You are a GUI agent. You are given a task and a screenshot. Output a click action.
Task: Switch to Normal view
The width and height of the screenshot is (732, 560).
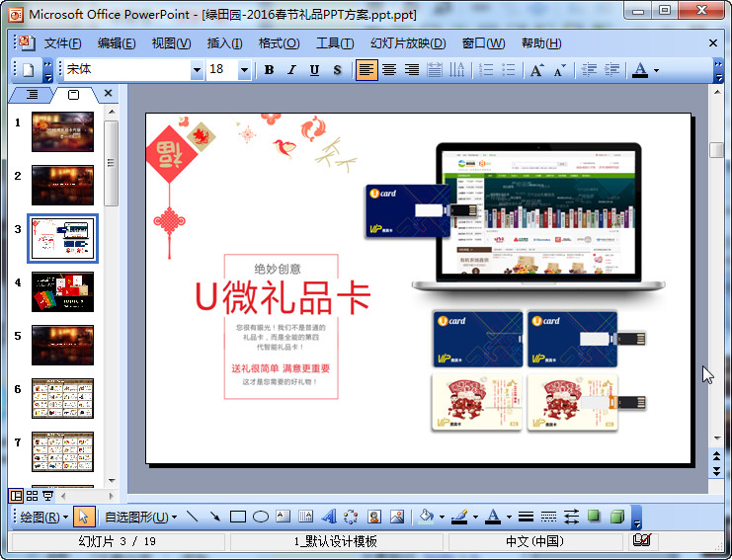tap(16, 496)
